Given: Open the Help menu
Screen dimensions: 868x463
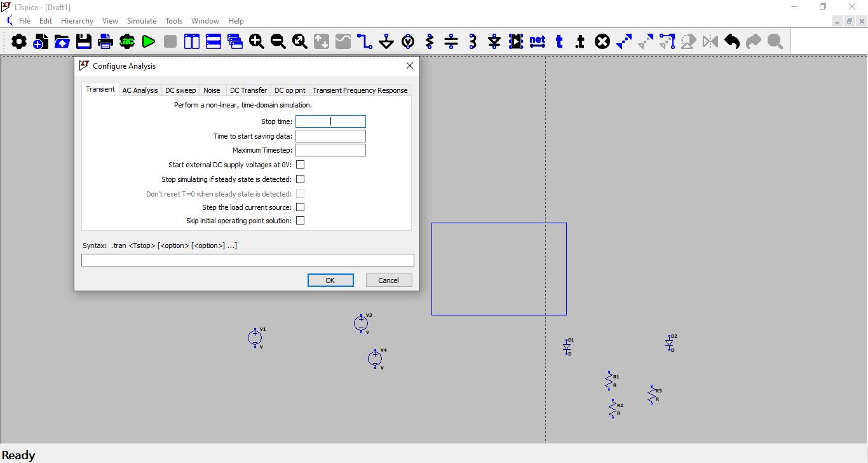Looking at the screenshot, I should (x=236, y=21).
